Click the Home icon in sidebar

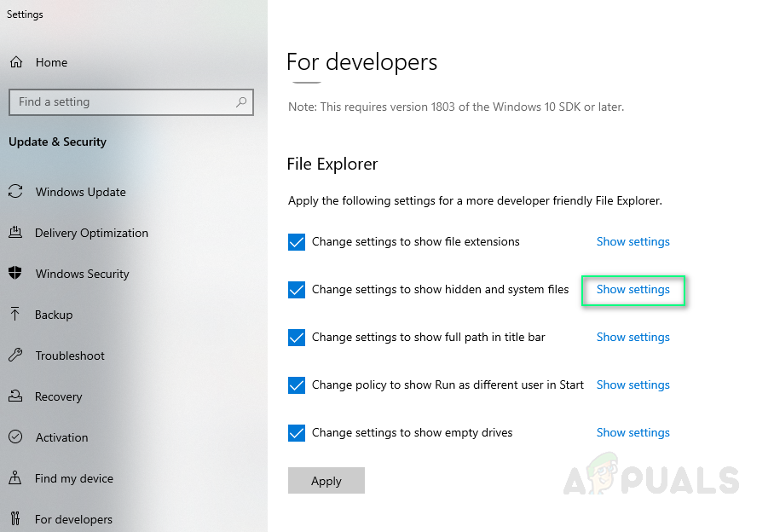(16, 62)
